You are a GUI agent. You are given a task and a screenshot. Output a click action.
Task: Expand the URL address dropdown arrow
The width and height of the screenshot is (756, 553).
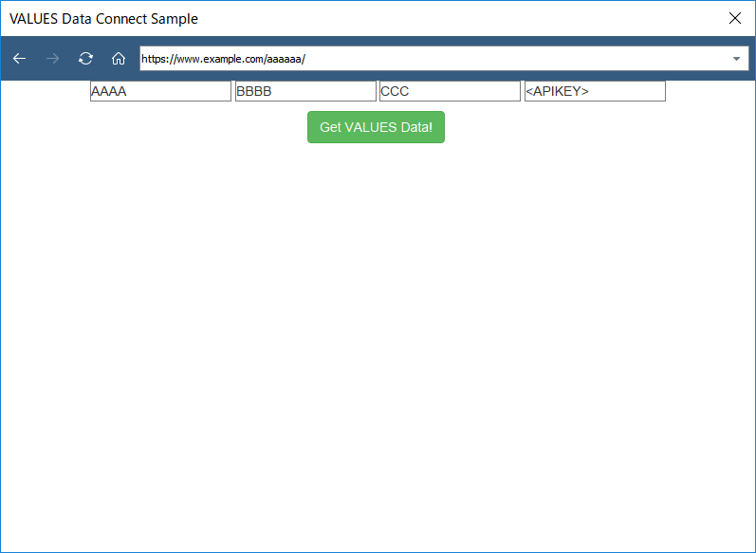pos(736,59)
